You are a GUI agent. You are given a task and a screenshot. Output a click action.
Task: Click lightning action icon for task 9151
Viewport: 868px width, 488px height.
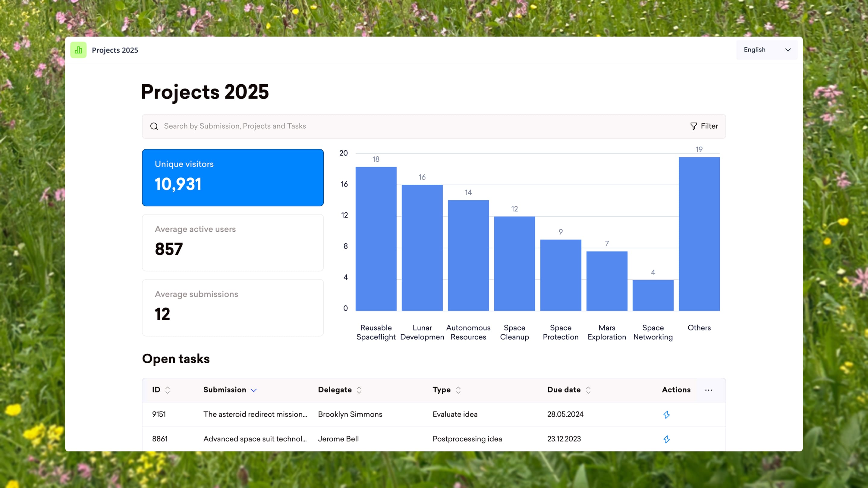[666, 414]
